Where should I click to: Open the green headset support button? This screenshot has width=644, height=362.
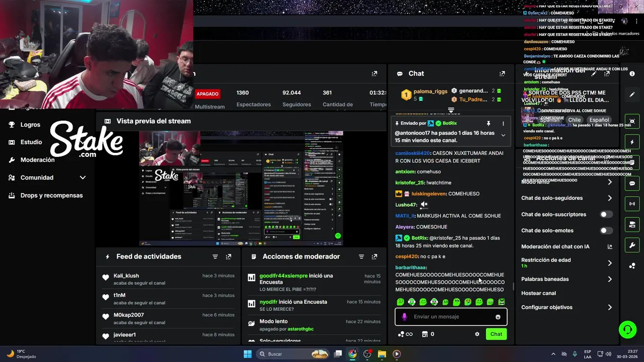click(627, 330)
